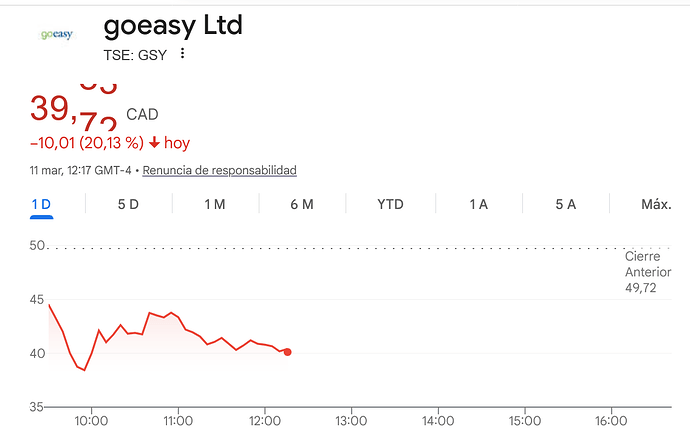Open the Renuncia de responsabilidad link
690x434 pixels.
click(x=219, y=170)
